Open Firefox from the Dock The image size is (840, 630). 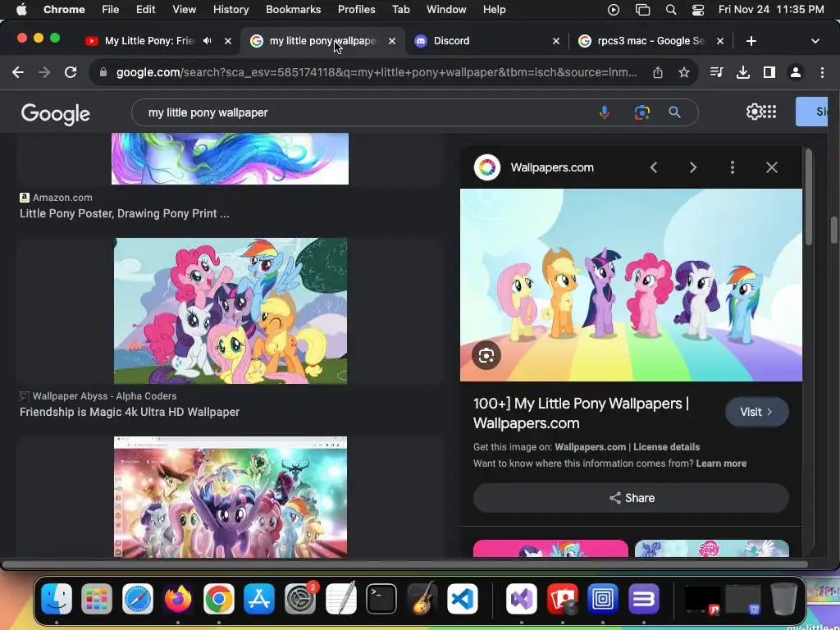click(178, 598)
